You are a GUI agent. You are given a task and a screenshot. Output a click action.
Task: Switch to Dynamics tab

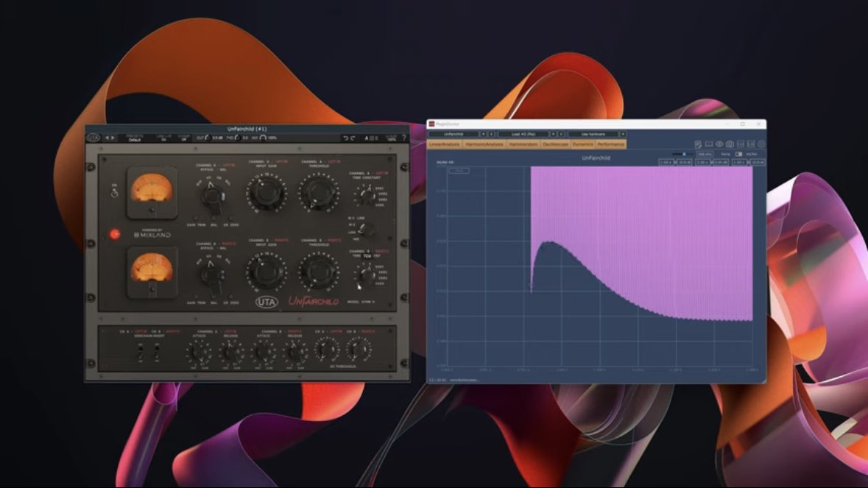[x=582, y=144]
